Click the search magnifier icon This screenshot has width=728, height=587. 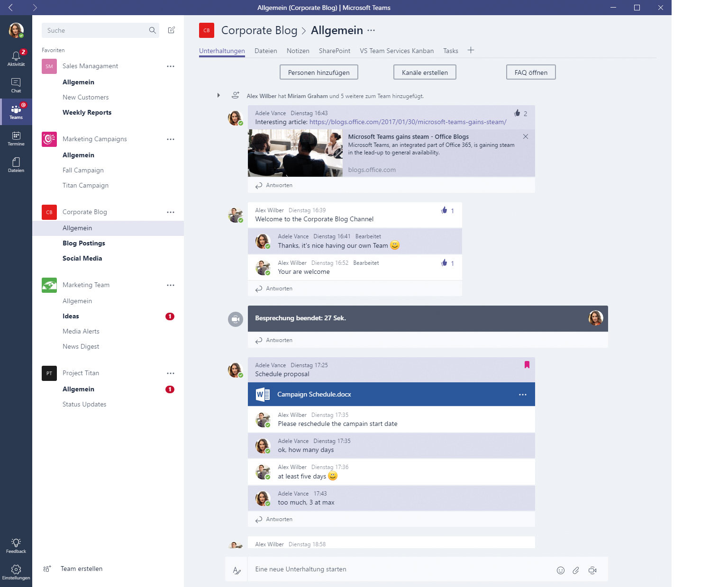coord(153,30)
